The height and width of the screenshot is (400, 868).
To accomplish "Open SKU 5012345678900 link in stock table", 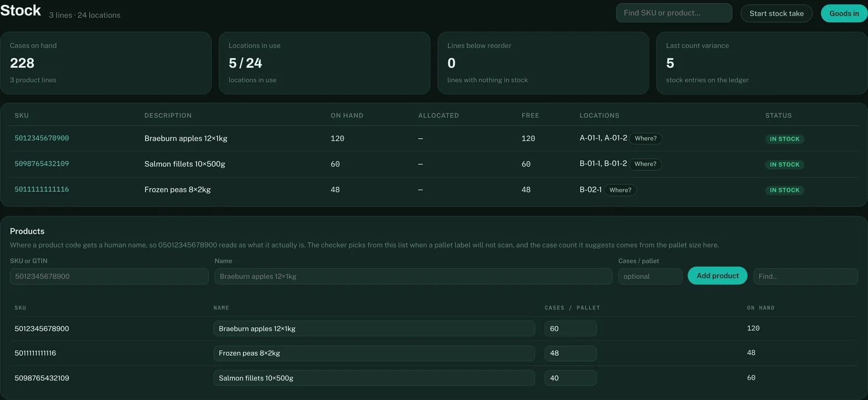I will click(x=42, y=138).
